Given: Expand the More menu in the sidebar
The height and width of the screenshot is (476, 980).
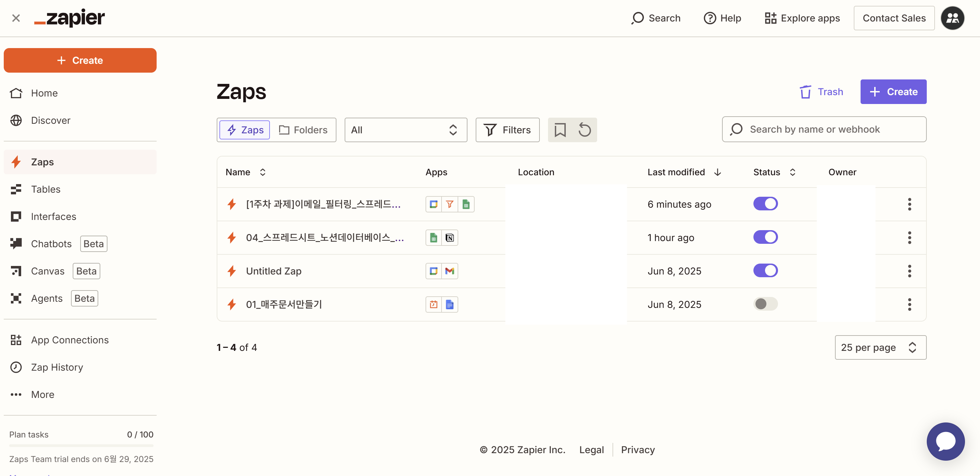Looking at the screenshot, I should point(80,395).
